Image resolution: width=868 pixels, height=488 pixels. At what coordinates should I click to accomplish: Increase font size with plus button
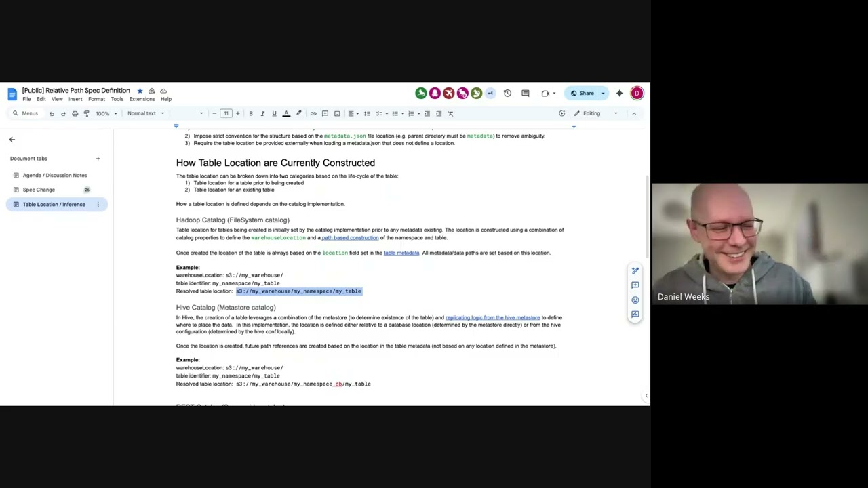tap(237, 114)
